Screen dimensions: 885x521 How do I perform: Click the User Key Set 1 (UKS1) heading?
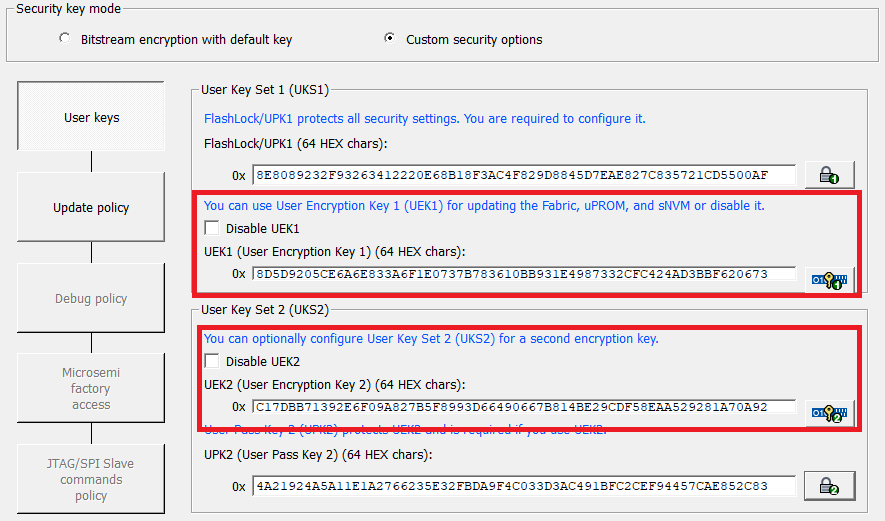[265, 90]
